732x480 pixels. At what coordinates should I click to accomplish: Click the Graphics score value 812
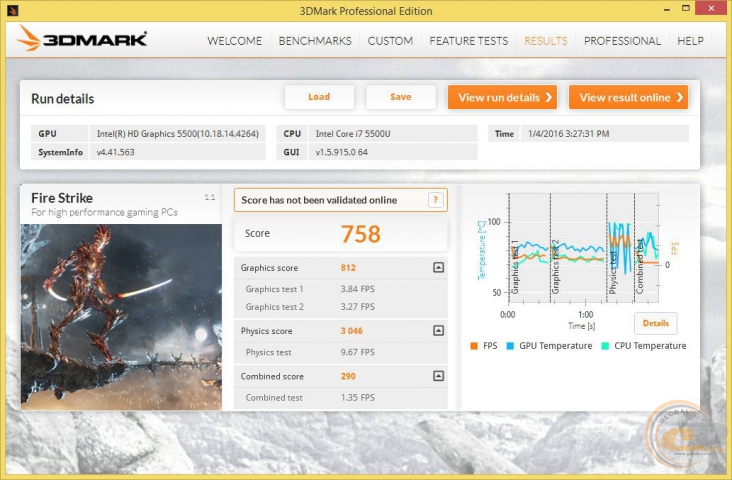click(x=348, y=268)
